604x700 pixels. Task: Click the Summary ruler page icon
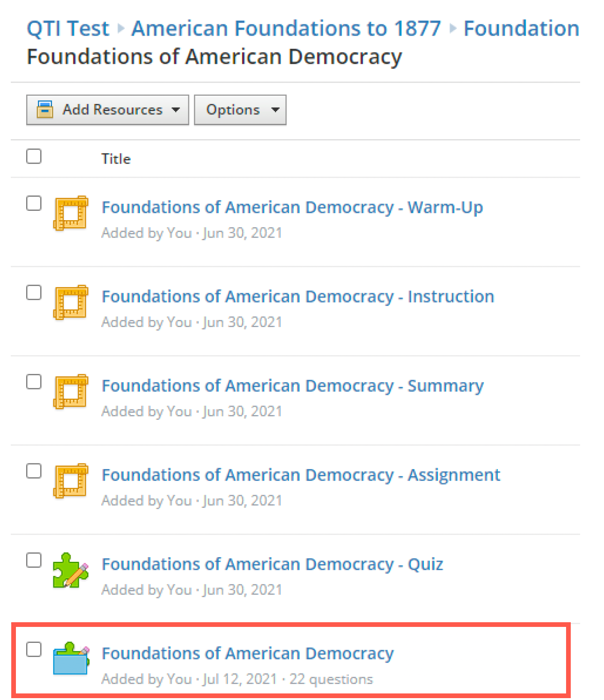pos(71,391)
